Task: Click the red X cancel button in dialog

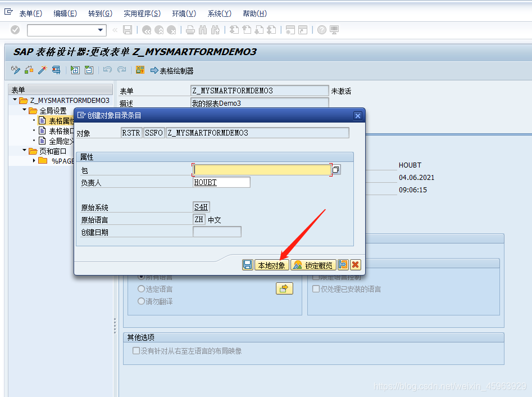Action: point(355,265)
